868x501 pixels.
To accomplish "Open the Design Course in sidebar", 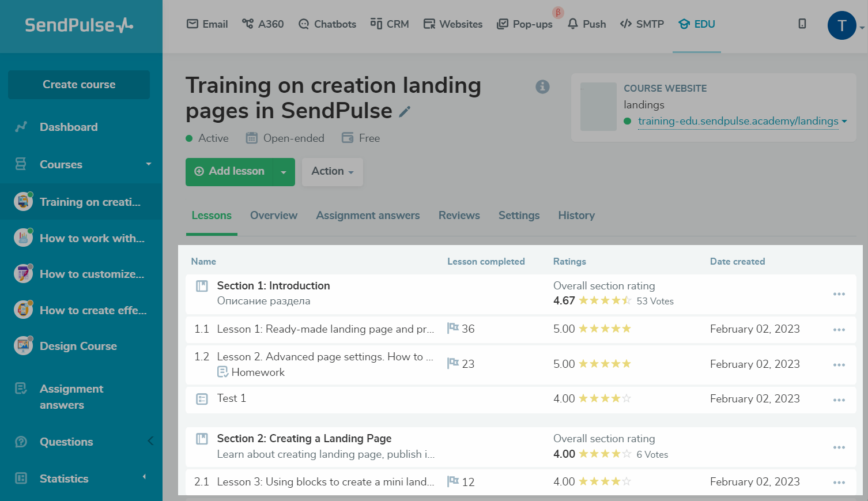I will 78,346.
